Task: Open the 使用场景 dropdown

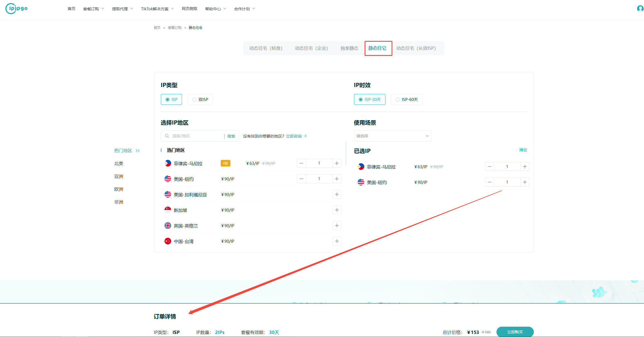Action: click(392, 136)
